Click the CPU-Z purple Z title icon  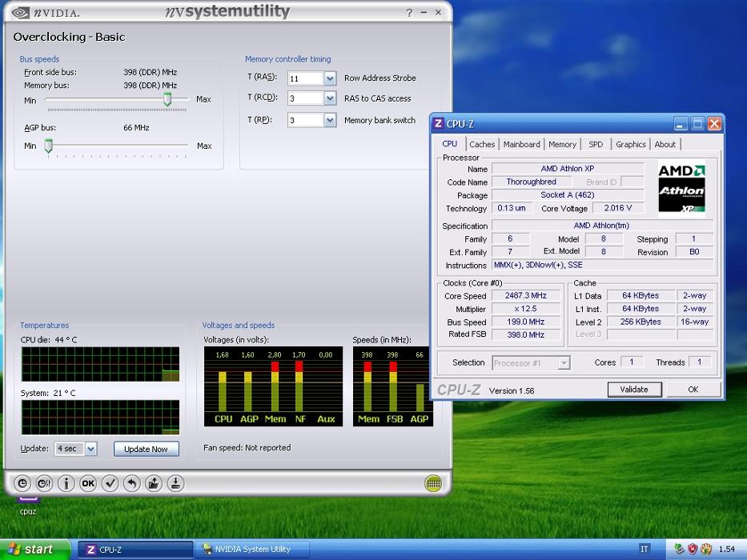pos(438,124)
